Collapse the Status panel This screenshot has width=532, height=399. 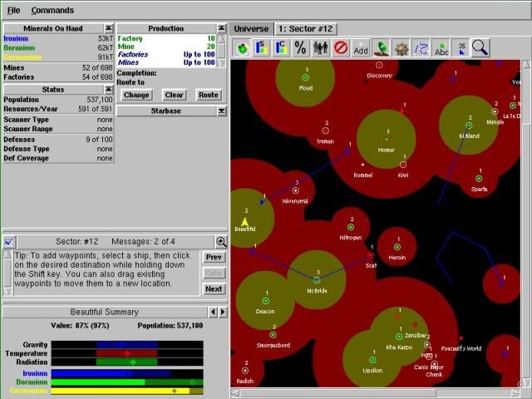[x=108, y=89]
